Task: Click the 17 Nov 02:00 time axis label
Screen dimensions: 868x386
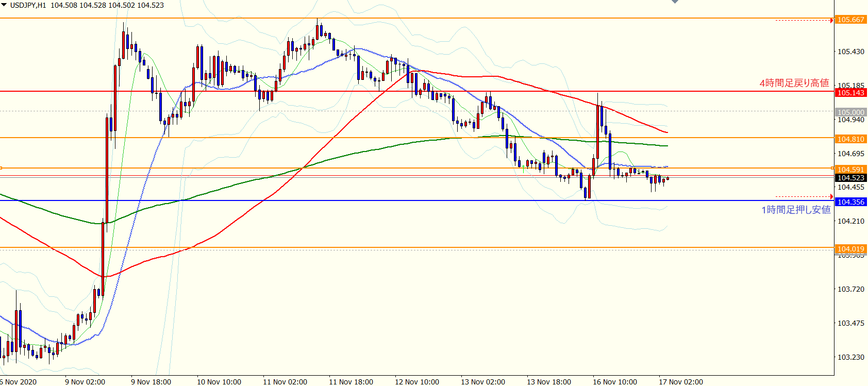Action: [x=681, y=382]
